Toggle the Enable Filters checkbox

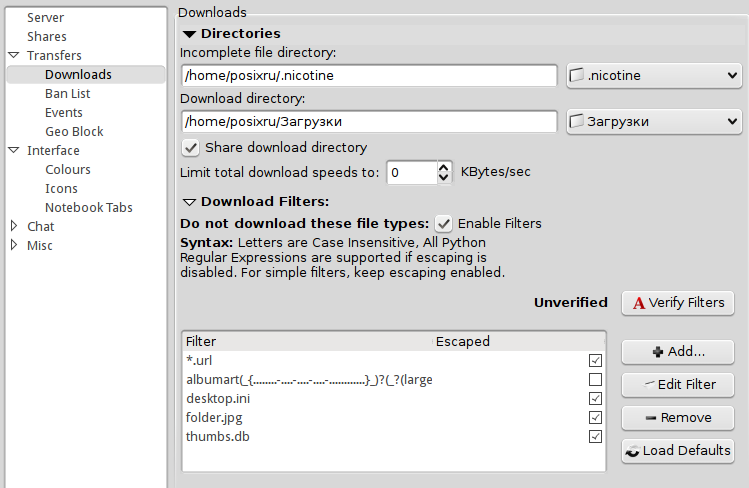click(x=443, y=223)
